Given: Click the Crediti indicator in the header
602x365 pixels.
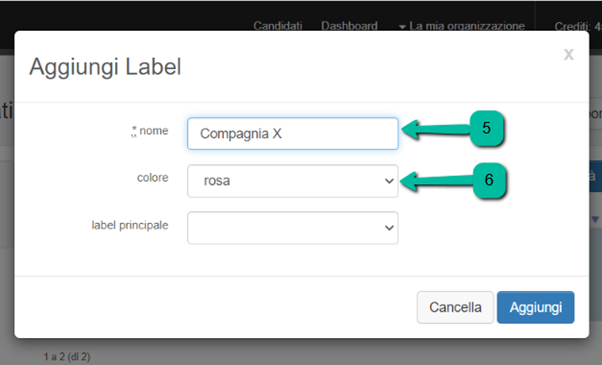Looking at the screenshot, I should (x=578, y=26).
